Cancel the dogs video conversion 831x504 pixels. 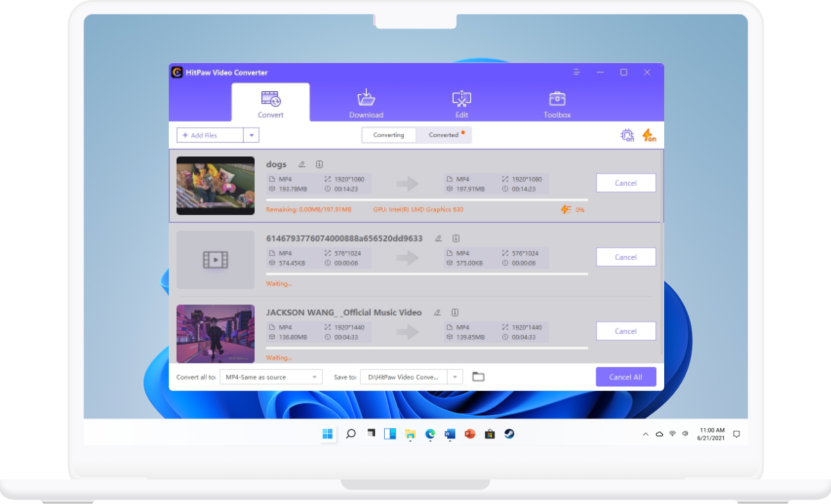[625, 183]
